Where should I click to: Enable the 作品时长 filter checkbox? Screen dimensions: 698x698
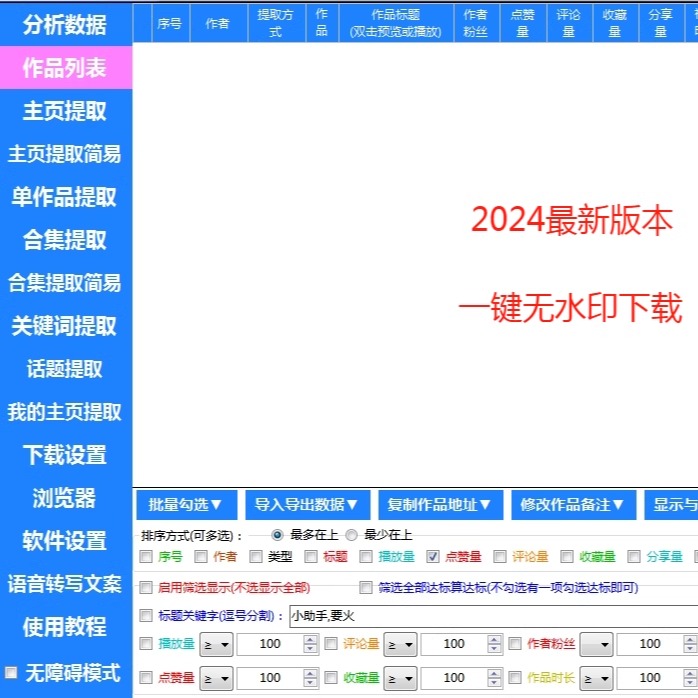click(515, 678)
